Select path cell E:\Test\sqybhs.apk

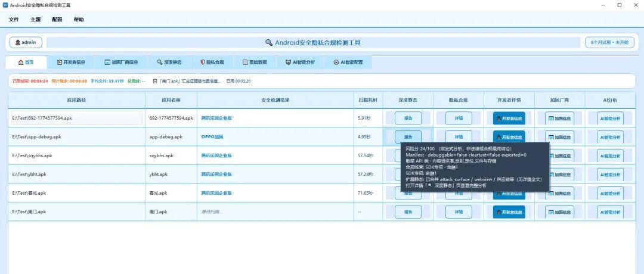[x=76, y=156]
